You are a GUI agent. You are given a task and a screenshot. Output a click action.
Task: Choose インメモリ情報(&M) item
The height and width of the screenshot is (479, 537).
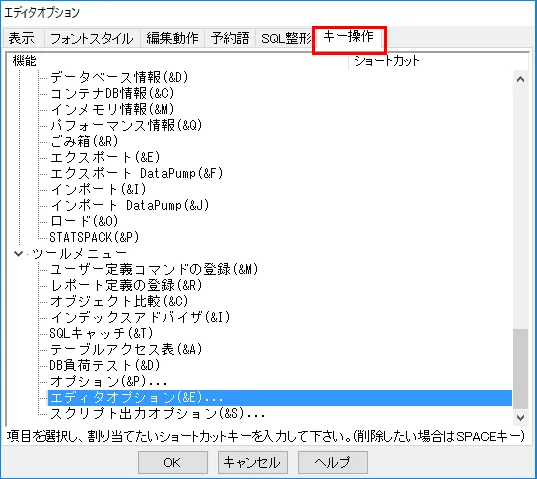click(x=112, y=109)
